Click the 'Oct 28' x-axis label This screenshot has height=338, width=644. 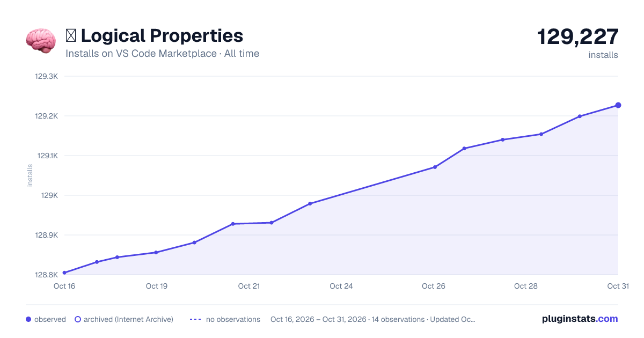click(526, 286)
